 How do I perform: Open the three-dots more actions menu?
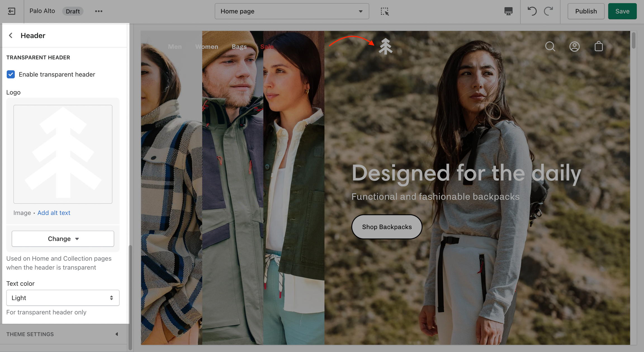pos(98,11)
